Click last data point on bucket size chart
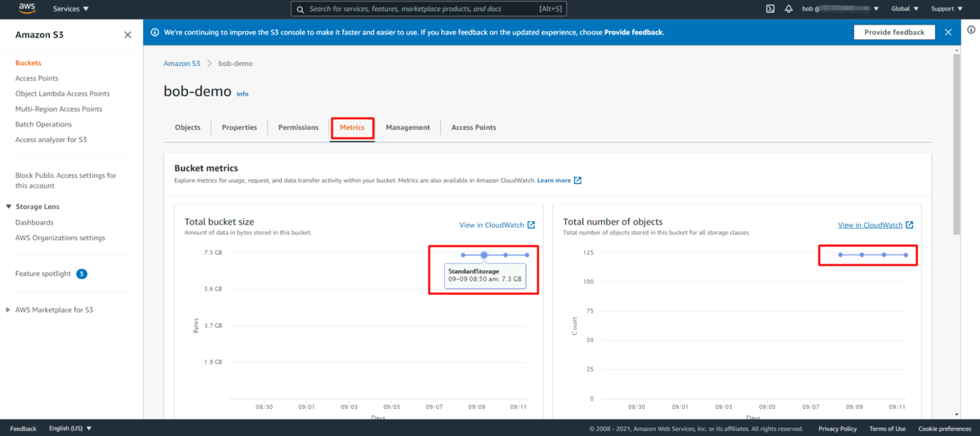980x436 pixels. click(528, 256)
